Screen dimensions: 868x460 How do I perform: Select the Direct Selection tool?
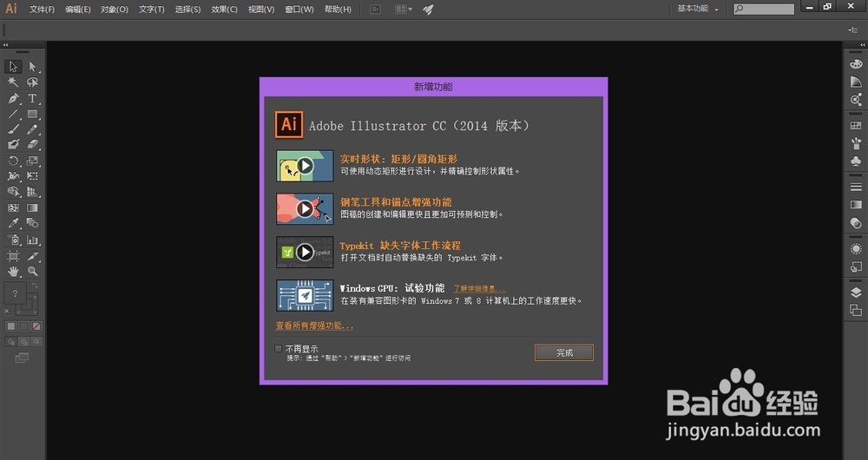pyautogui.click(x=33, y=67)
